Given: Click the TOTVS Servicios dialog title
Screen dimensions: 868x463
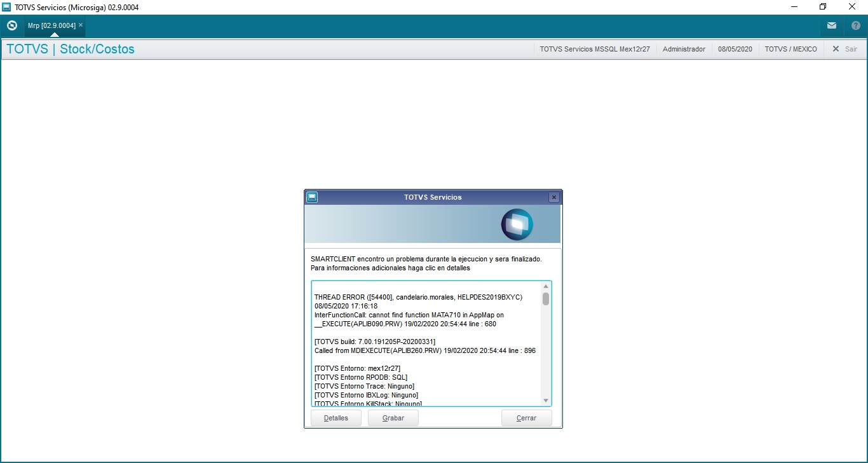Looking at the screenshot, I should 433,197.
